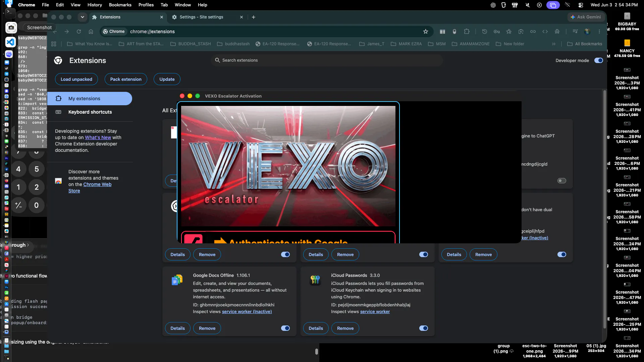Click the split-view icon in Chrome toolbar
Image resolution: width=644 pixels, height=362 pixels.
442,32
